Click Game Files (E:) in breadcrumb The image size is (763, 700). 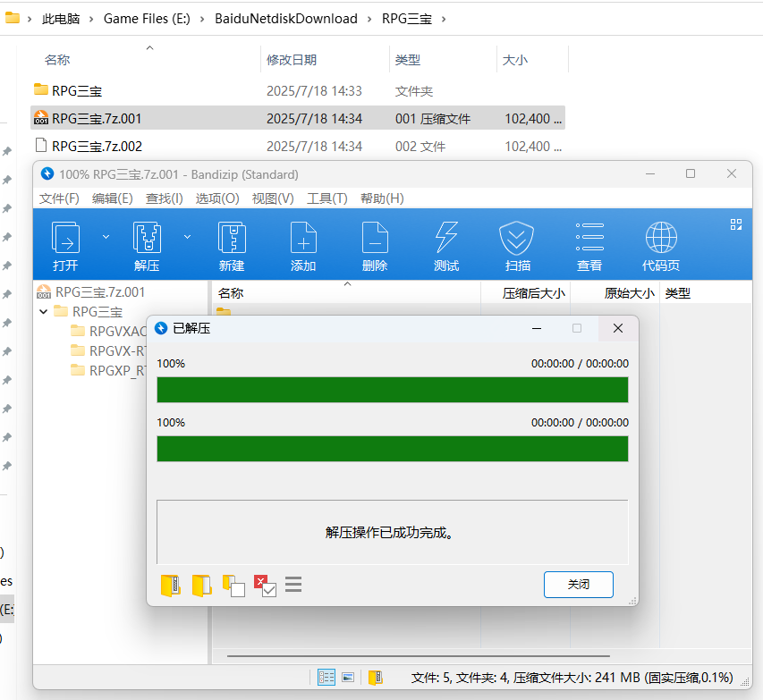point(147,19)
